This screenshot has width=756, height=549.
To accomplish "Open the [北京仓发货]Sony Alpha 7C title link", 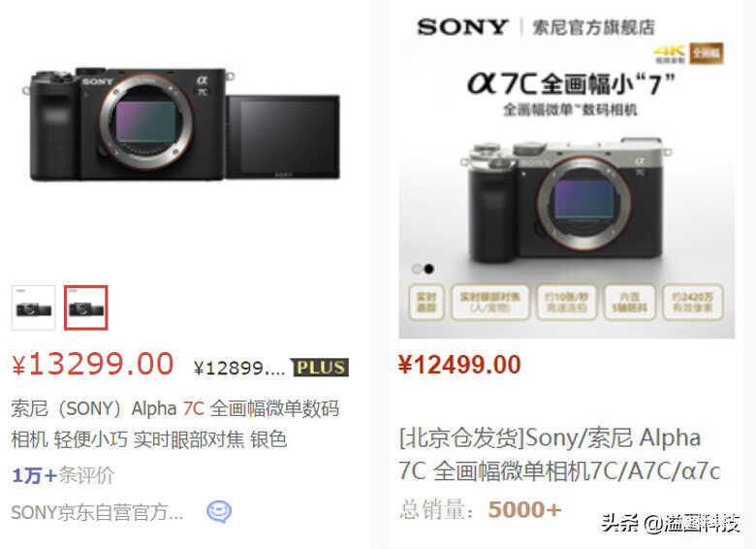I will (559, 455).
